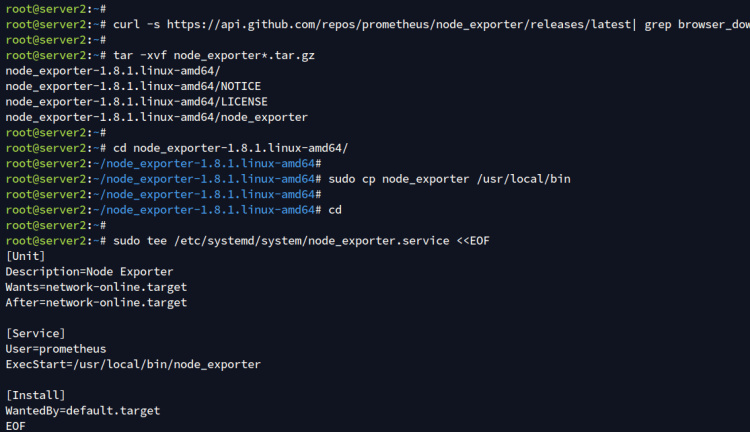This screenshot has height=432, width=750.
Task: Click the After=network-online.target line
Action: click(96, 302)
